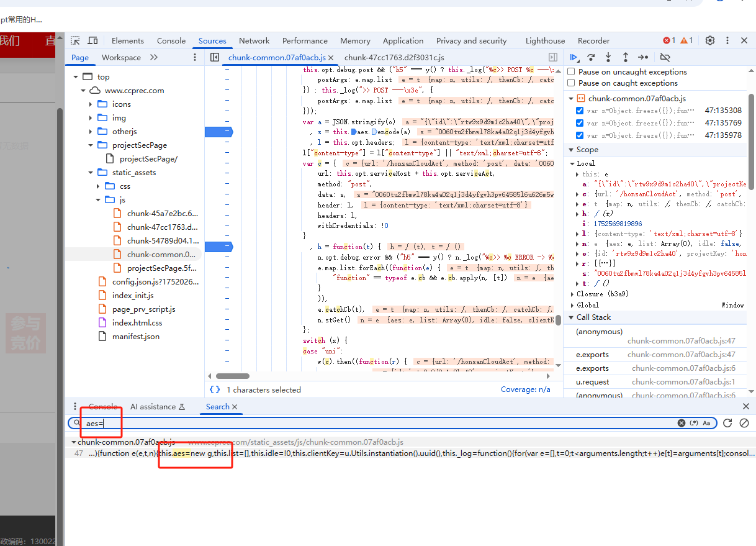Clear the search input text
Screen dimensions: 756x546
[x=682, y=423]
